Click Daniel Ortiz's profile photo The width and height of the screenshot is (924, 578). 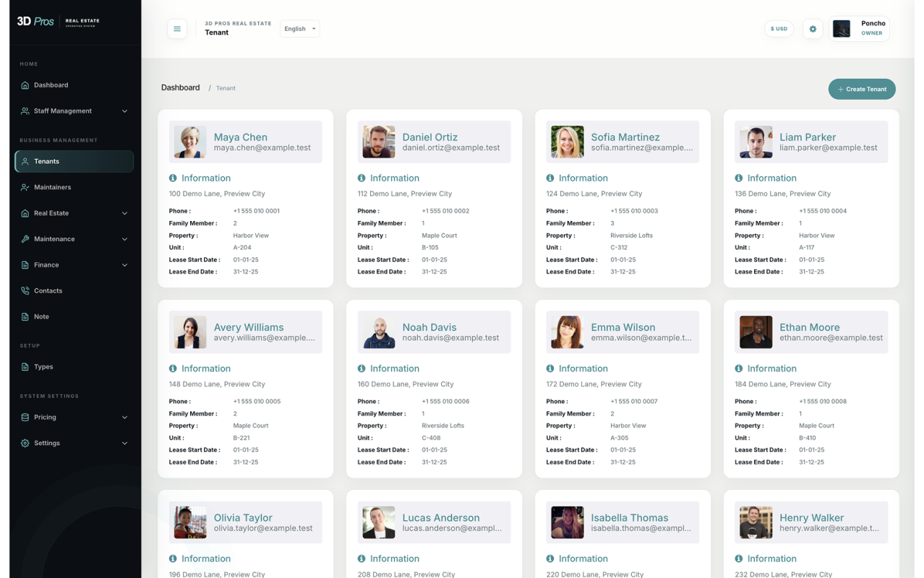[x=379, y=142]
